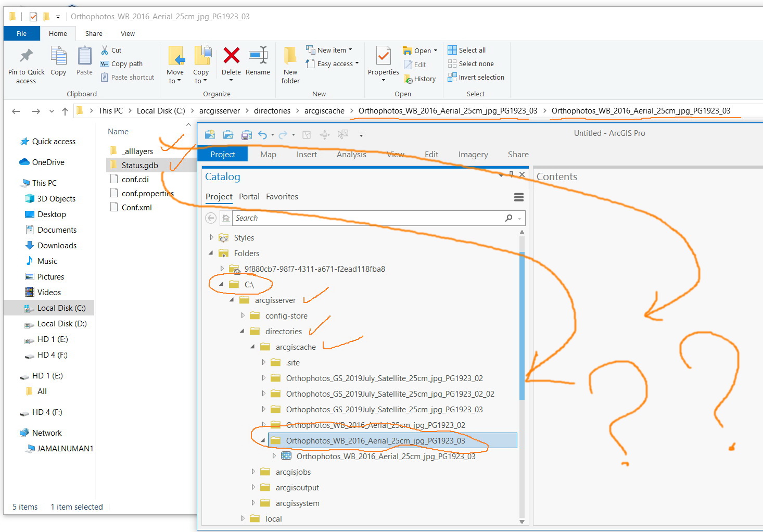Expand the .site folder in Catalog
763x532 pixels.
tap(263, 362)
